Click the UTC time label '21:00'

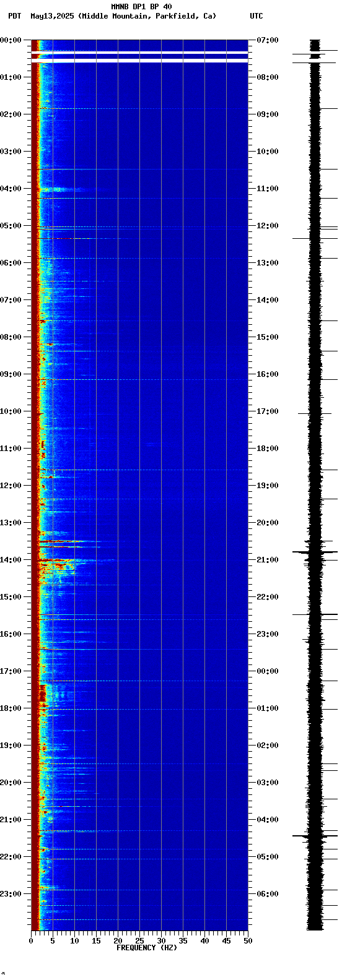[x=268, y=560]
